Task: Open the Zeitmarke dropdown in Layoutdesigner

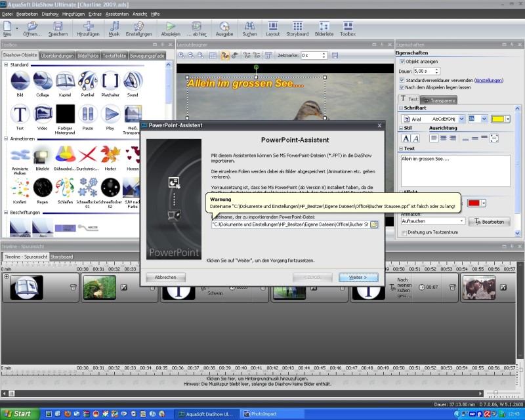Action: click(326, 56)
